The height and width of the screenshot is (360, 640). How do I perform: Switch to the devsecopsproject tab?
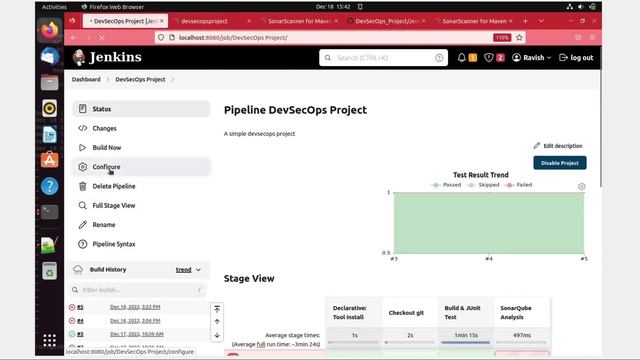pos(211,21)
